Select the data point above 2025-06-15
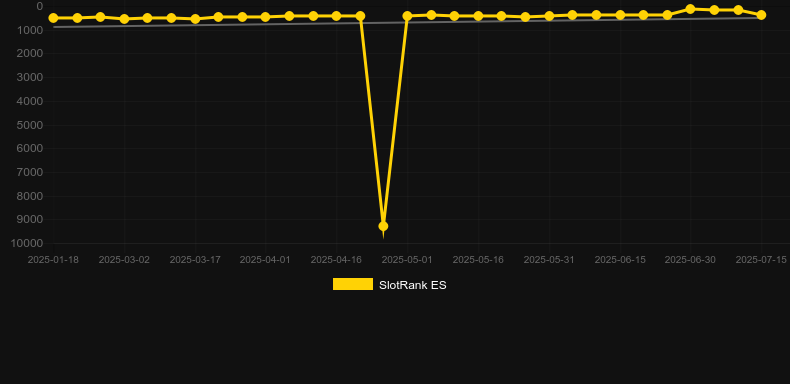 [620, 15]
